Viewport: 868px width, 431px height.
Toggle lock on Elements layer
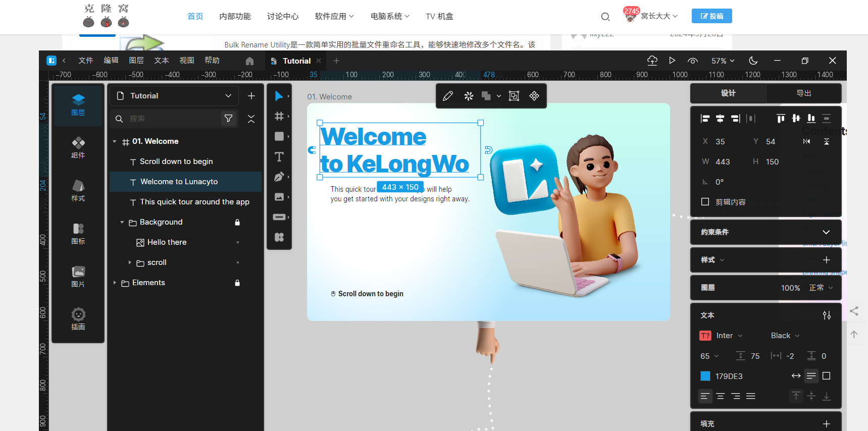click(x=237, y=283)
